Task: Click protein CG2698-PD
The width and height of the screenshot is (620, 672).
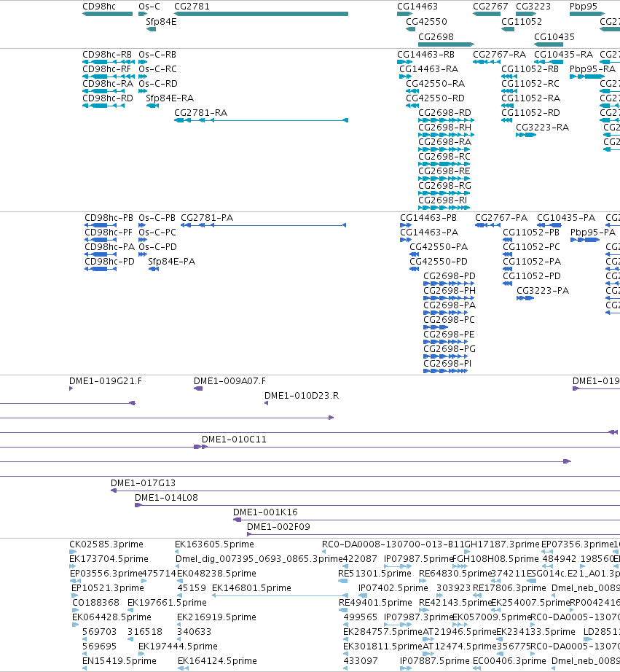Action: point(449,284)
